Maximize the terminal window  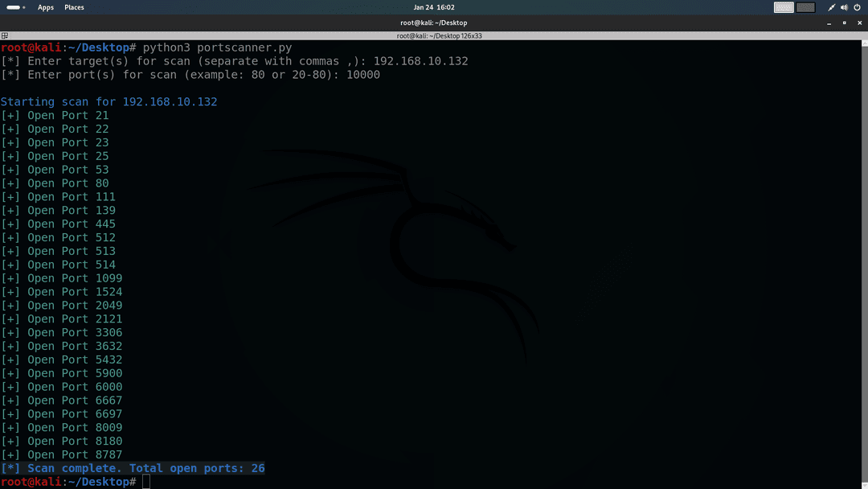pyautogui.click(x=844, y=23)
